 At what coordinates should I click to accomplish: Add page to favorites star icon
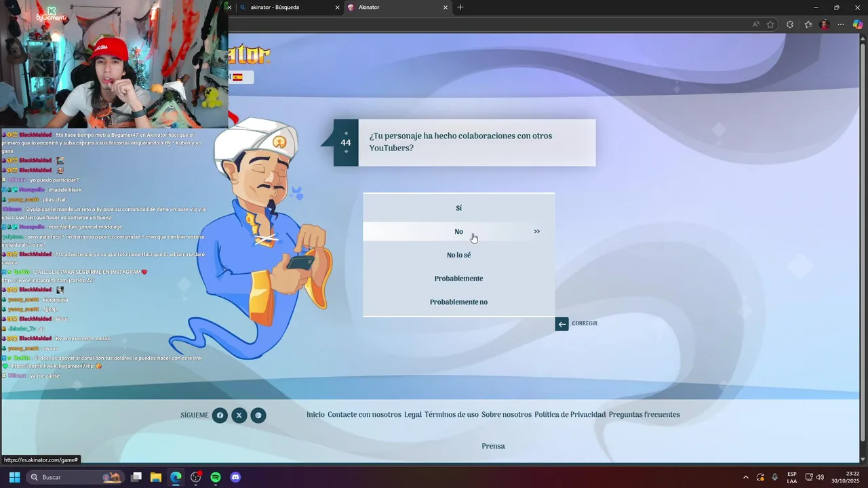(x=770, y=24)
